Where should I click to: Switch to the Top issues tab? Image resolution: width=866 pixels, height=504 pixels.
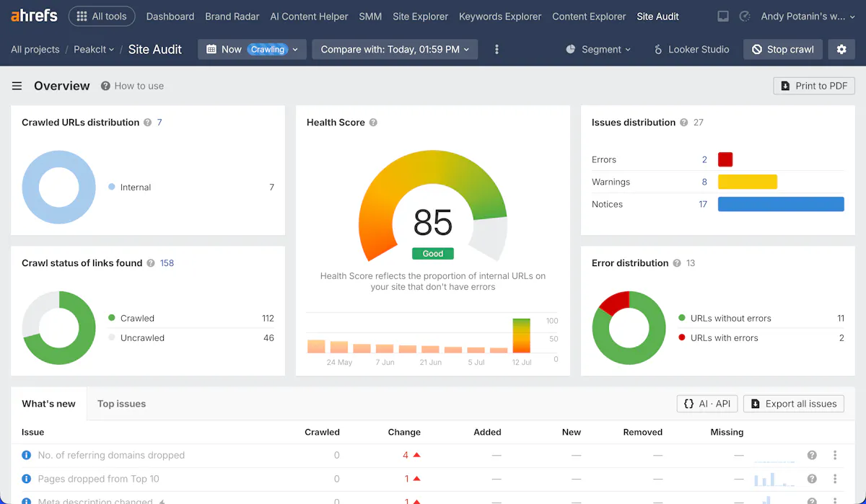pyautogui.click(x=121, y=404)
